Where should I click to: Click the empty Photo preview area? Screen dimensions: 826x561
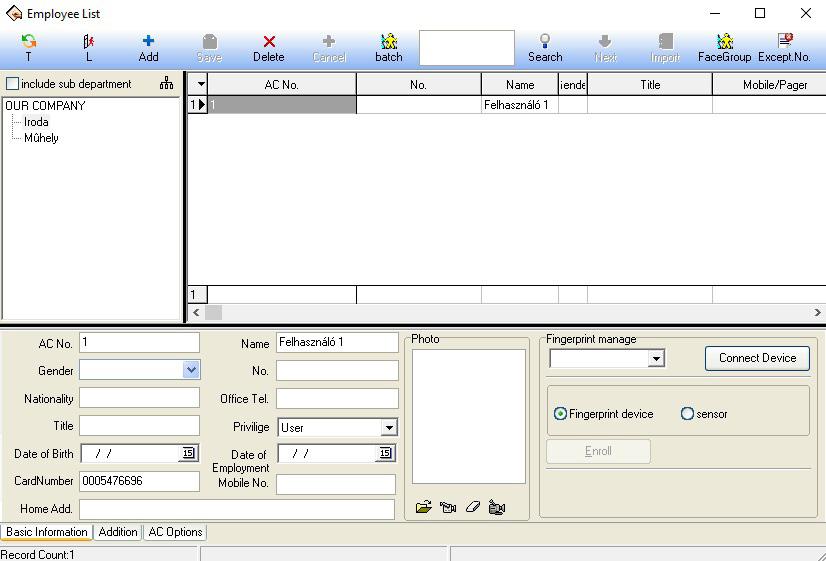[x=469, y=416]
